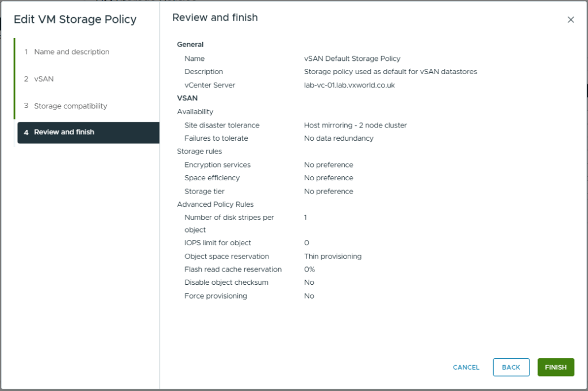Close the Edit VM Storage Policy dialog
588x391 pixels.
pyautogui.click(x=571, y=20)
